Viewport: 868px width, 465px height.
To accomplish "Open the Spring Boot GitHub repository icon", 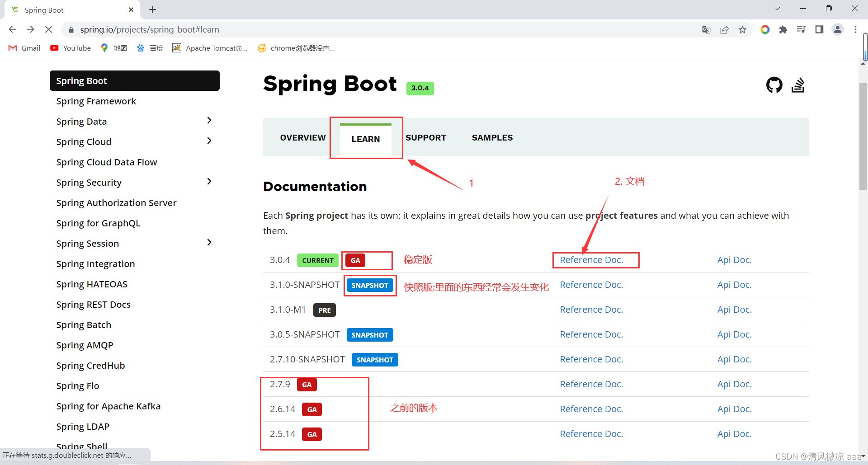I will point(774,85).
